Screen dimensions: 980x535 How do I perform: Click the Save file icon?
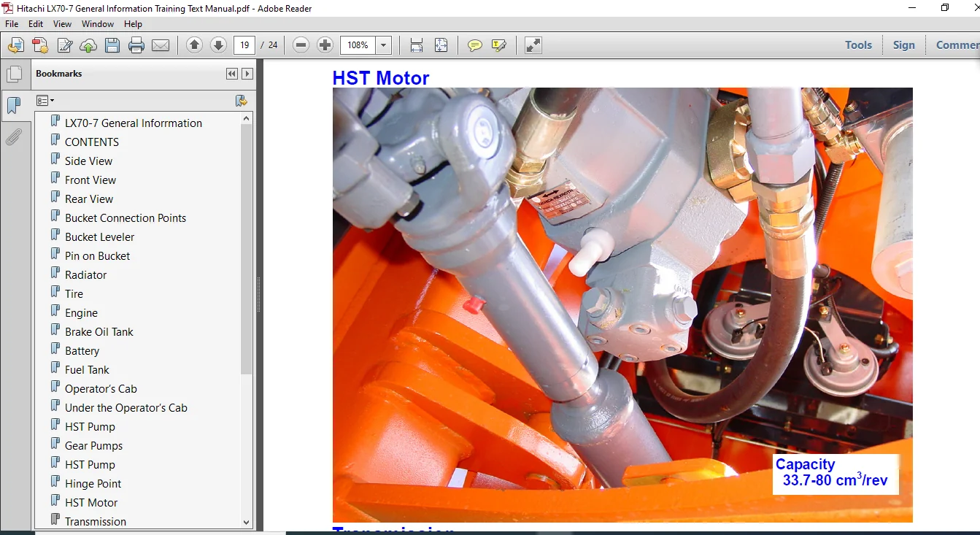[x=112, y=45]
